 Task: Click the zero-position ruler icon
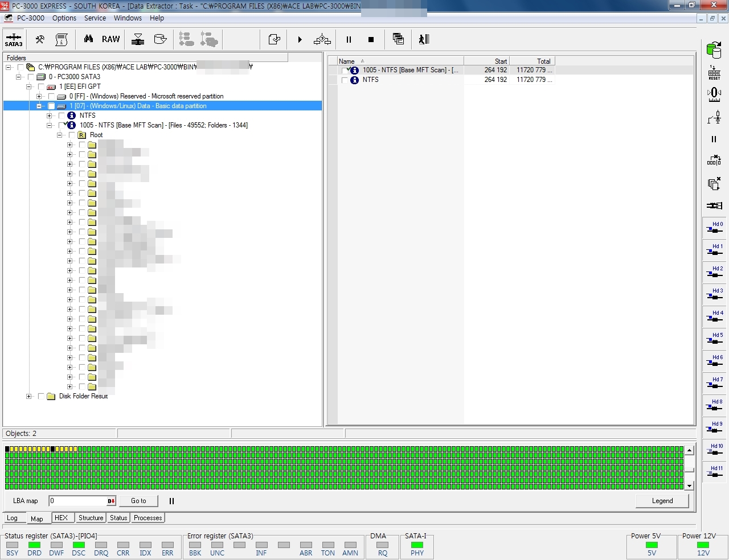click(714, 94)
